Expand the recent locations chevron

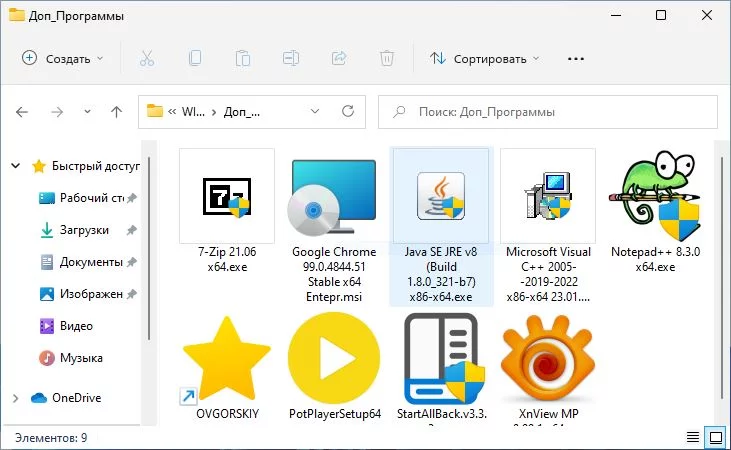tap(87, 112)
